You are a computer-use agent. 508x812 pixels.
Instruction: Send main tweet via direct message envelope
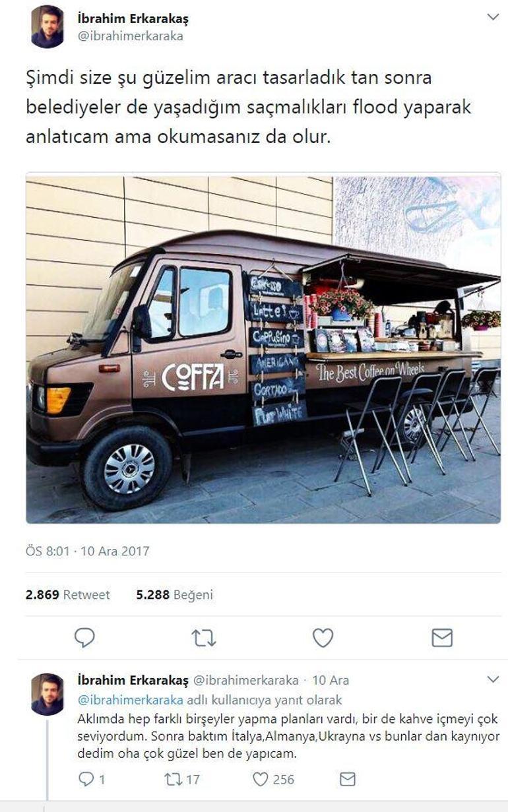(441, 637)
